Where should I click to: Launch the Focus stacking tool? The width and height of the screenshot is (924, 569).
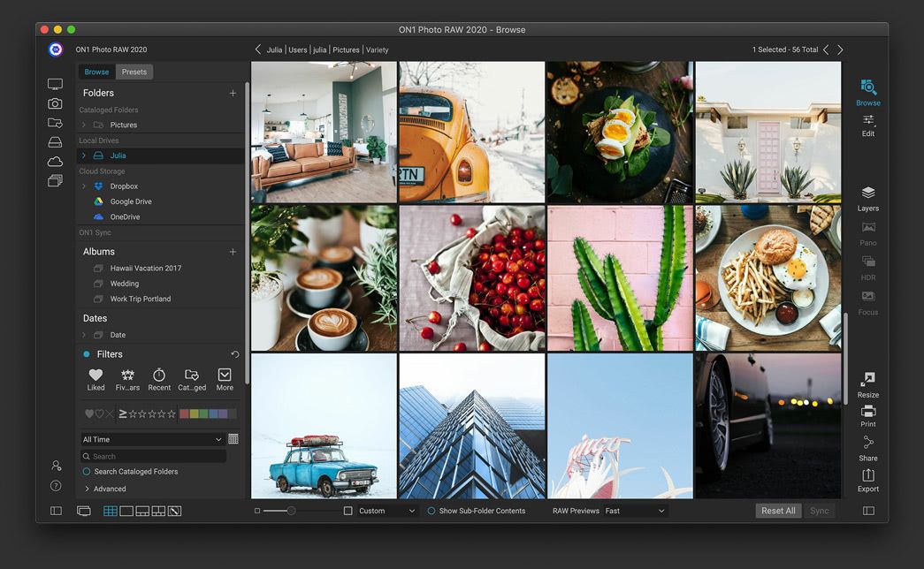tap(868, 303)
